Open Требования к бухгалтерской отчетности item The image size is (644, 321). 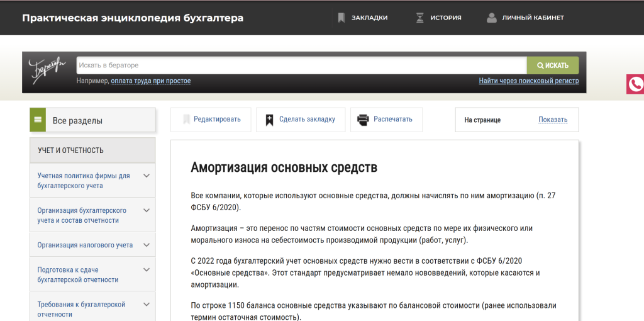(81, 310)
